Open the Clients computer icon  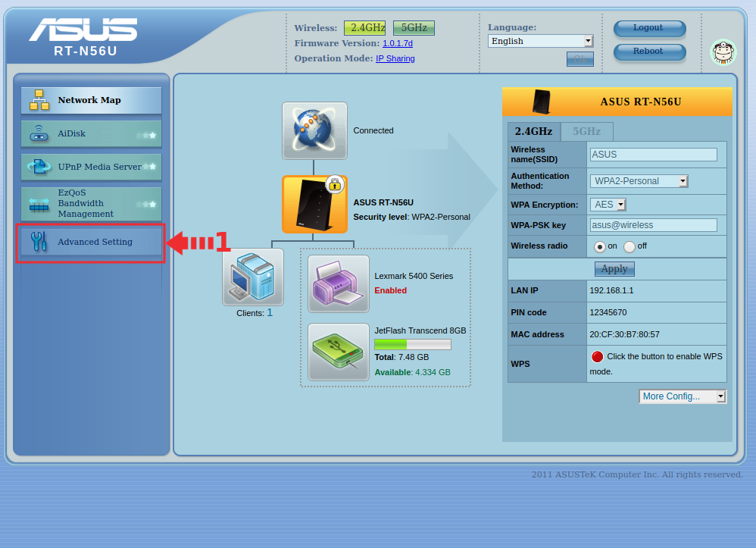click(253, 277)
